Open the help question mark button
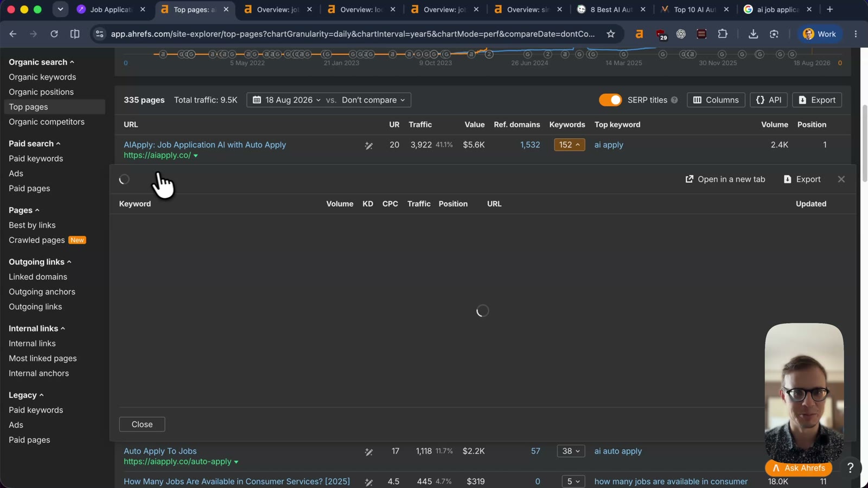Viewport: 868px width, 488px height. pyautogui.click(x=850, y=467)
